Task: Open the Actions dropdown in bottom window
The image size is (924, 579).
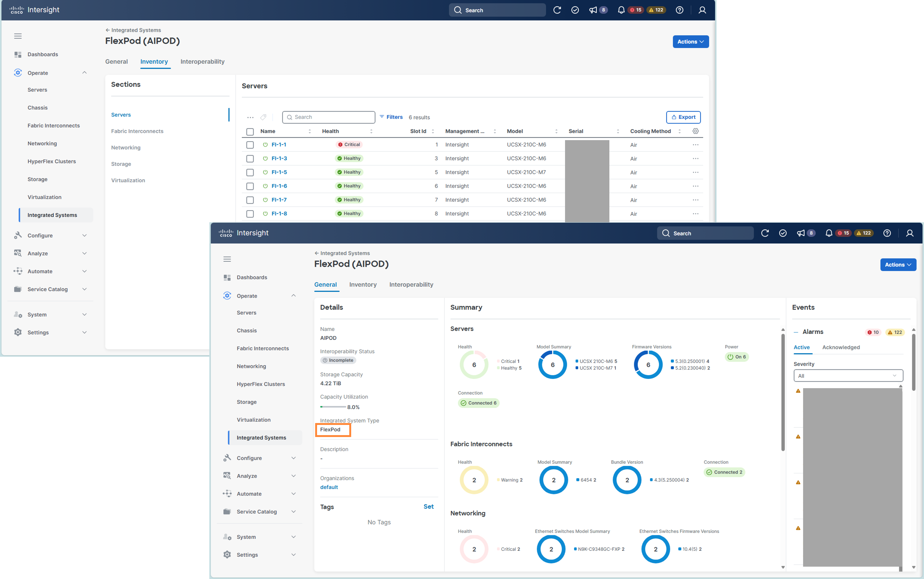Action: click(898, 265)
